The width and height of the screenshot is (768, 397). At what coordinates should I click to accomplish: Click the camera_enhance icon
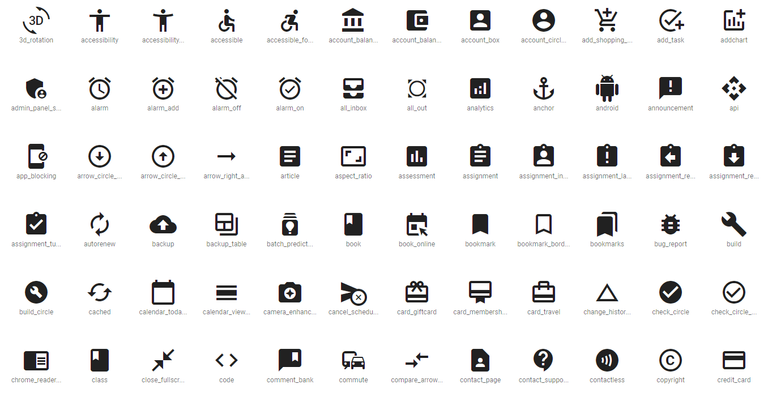point(290,292)
